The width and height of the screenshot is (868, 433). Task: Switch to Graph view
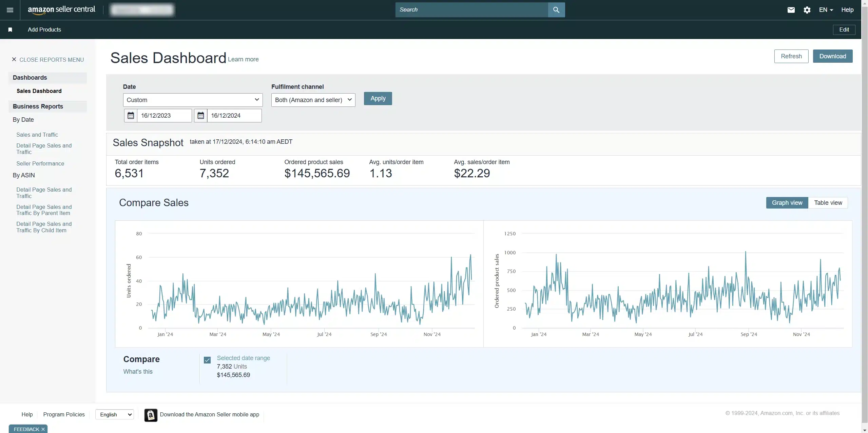(787, 203)
